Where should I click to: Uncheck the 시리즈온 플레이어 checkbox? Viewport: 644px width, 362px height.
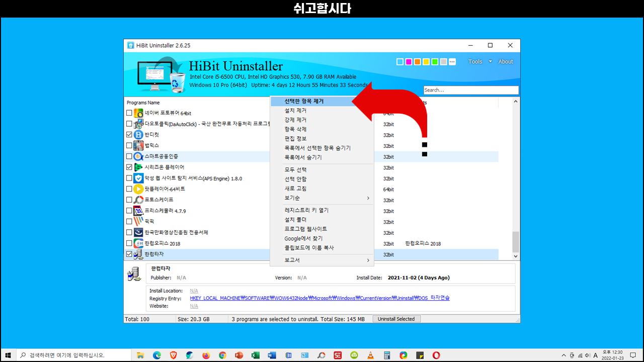point(129,167)
